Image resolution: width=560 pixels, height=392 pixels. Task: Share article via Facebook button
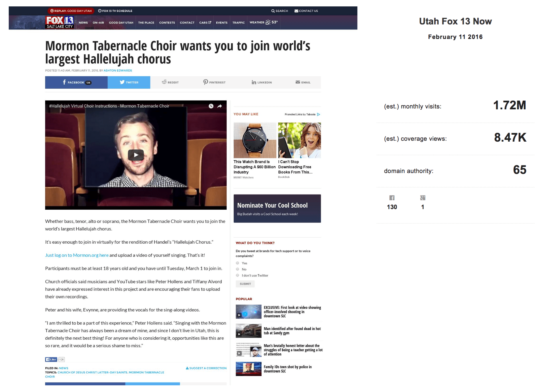pyautogui.click(x=76, y=83)
